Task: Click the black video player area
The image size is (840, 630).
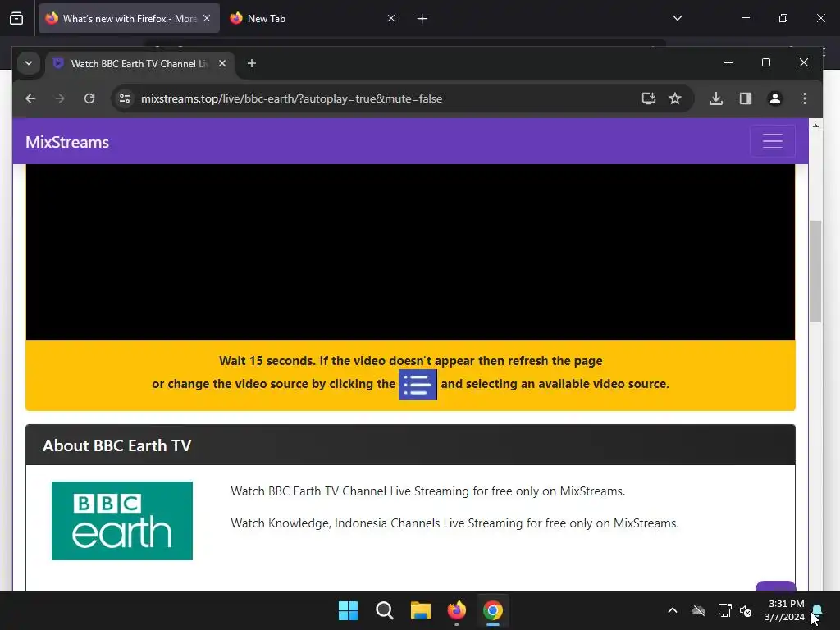Action: [x=410, y=253]
